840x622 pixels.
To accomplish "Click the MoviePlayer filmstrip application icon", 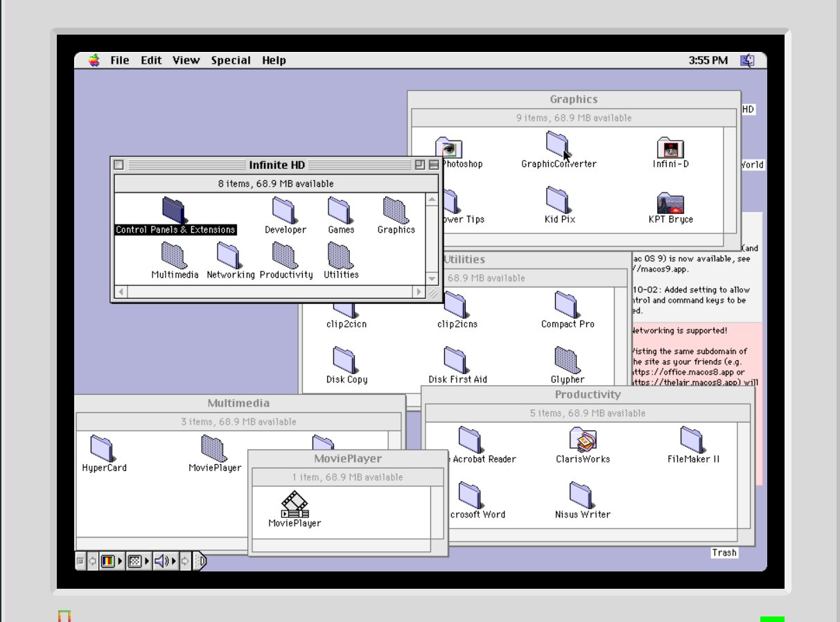I will click(x=295, y=504).
